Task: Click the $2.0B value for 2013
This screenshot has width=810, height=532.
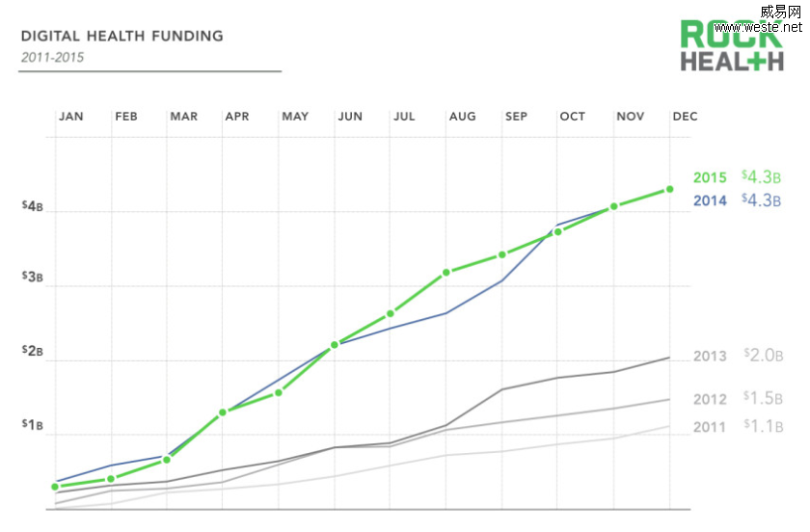Action: pyautogui.click(x=761, y=355)
